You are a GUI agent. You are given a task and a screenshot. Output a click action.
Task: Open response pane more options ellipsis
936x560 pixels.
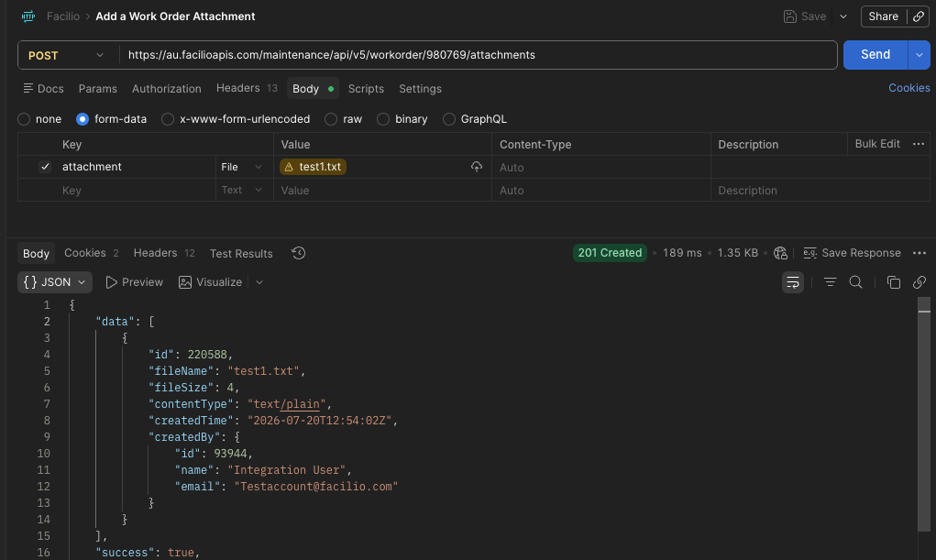(919, 253)
